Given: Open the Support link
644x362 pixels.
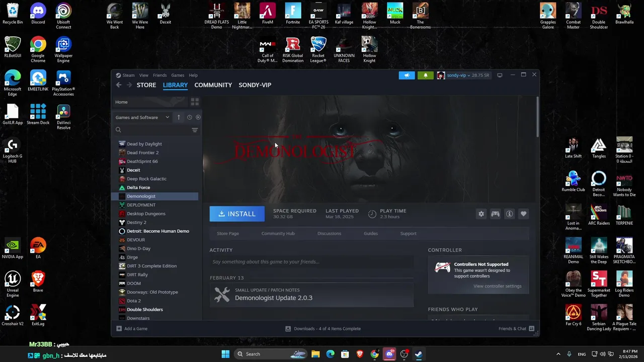Looking at the screenshot, I should coord(408,233).
